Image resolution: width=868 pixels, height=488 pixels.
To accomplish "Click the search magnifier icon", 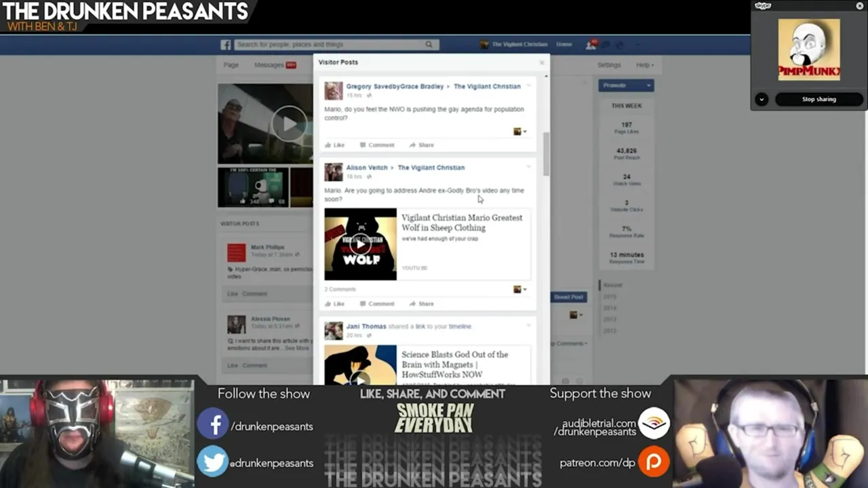I will (x=429, y=45).
